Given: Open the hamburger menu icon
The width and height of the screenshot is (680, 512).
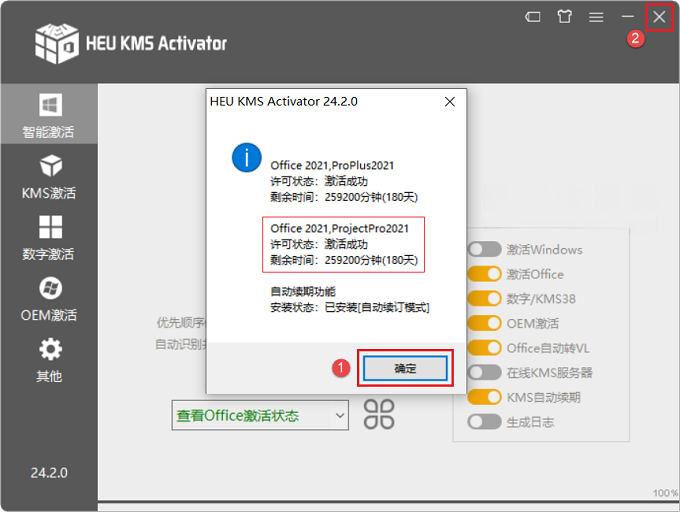Looking at the screenshot, I should pos(596,17).
